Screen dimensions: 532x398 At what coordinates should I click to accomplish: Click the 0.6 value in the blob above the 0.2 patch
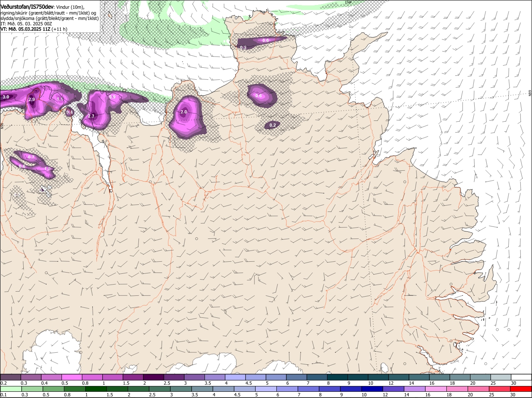tap(259, 96)
